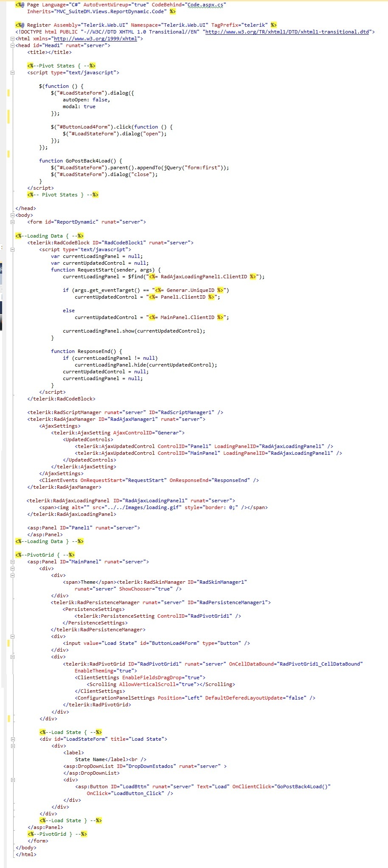Click the telerik:RadCodeBlock ID="RadCodeBlock1" line
Screen dimensions: 388x868
pos(110,243)
